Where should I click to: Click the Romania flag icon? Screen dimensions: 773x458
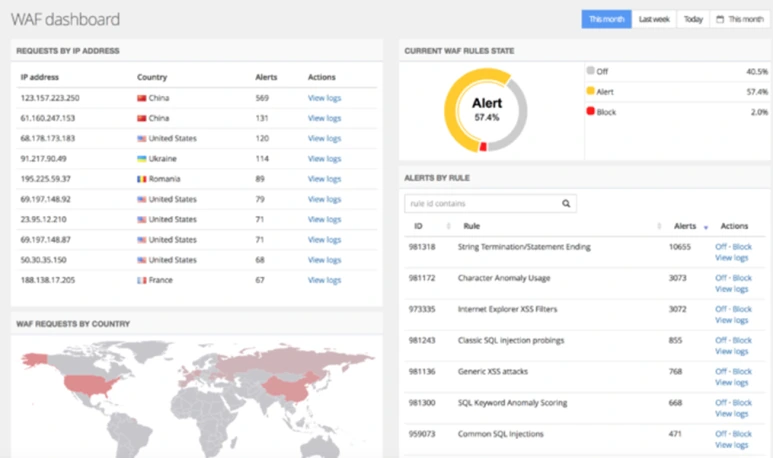point(141,179)
